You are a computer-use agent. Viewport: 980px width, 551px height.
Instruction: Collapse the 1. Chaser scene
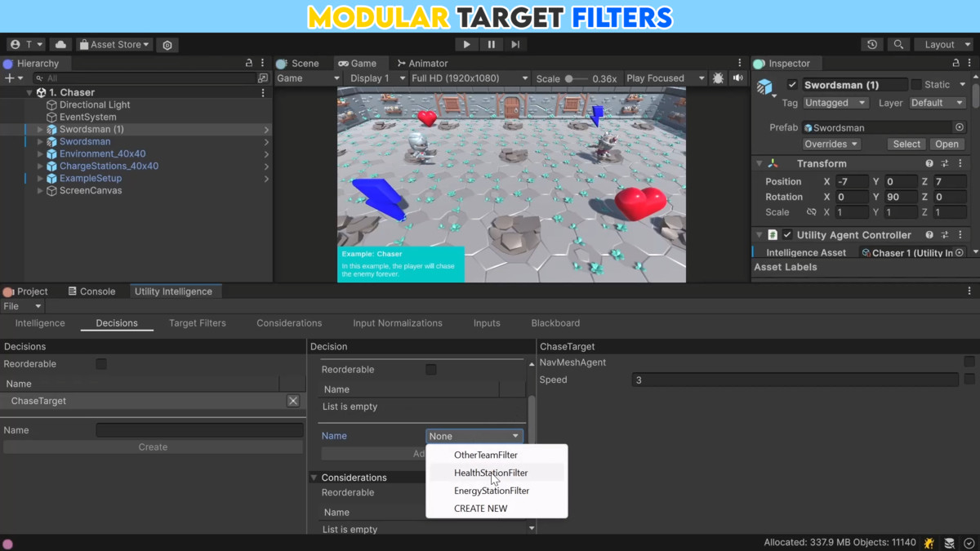click(29, 93)
